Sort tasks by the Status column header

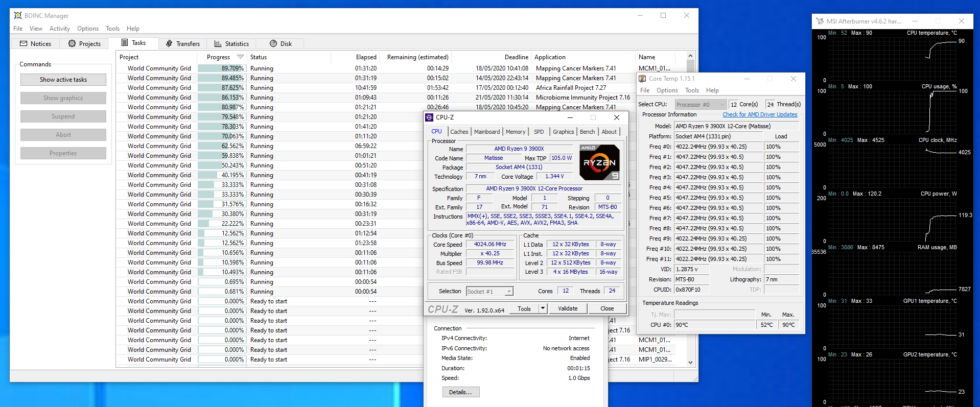(289, 57)
